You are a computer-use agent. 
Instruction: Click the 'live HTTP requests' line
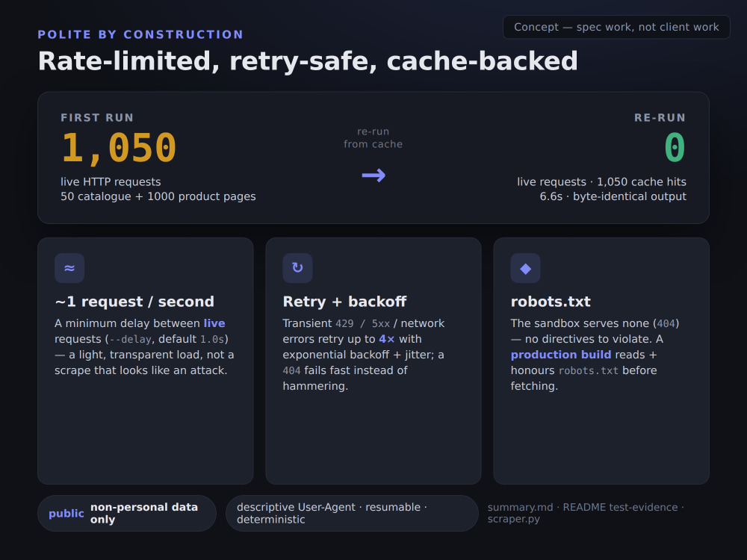pos(111,182)
